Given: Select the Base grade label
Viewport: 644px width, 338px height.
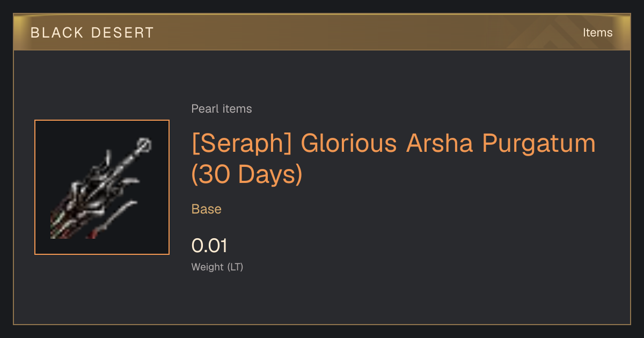Looking at the screenshot, I should click(x=207, y=209).
